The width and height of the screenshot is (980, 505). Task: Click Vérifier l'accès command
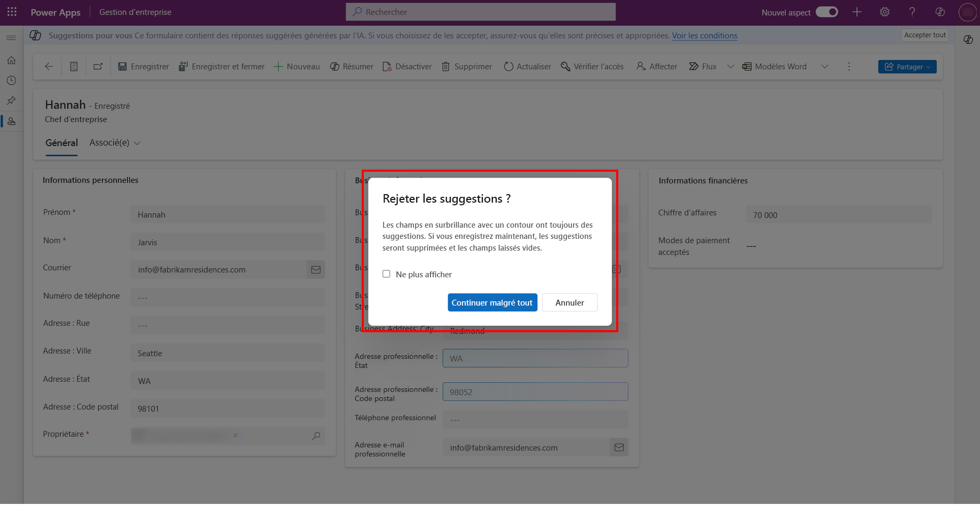click(592, 67)
